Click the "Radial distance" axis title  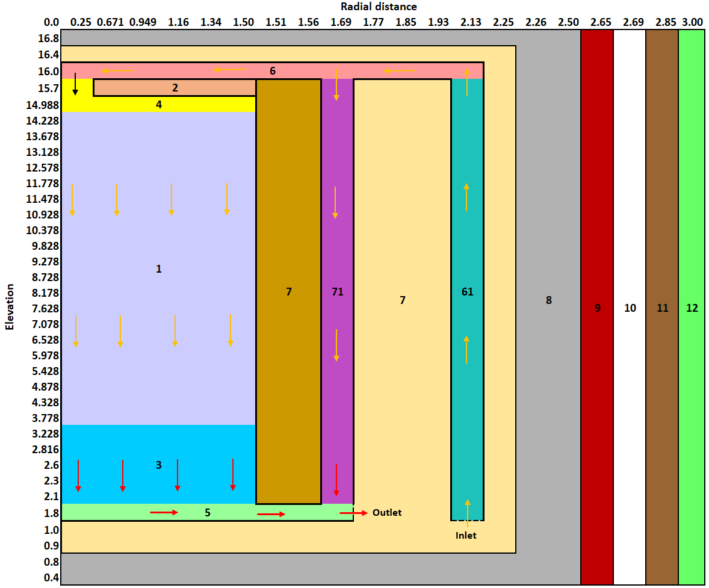click(x=379, y=7)
